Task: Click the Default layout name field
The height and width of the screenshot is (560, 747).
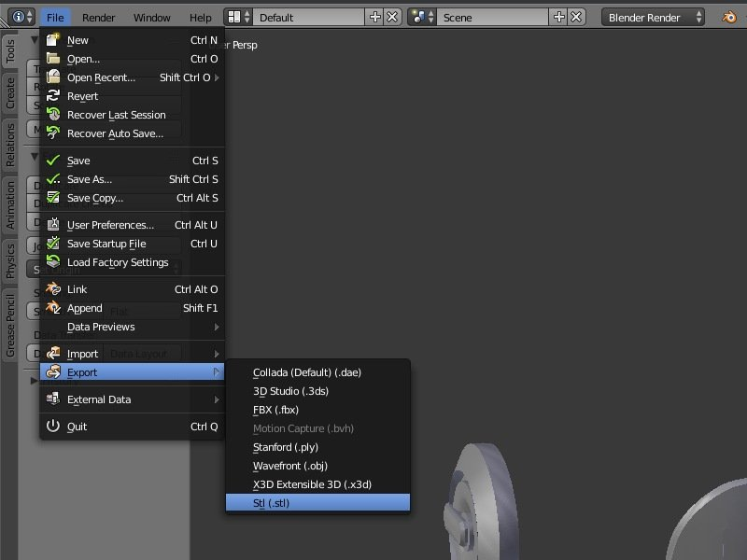Action: coord(309,17)
